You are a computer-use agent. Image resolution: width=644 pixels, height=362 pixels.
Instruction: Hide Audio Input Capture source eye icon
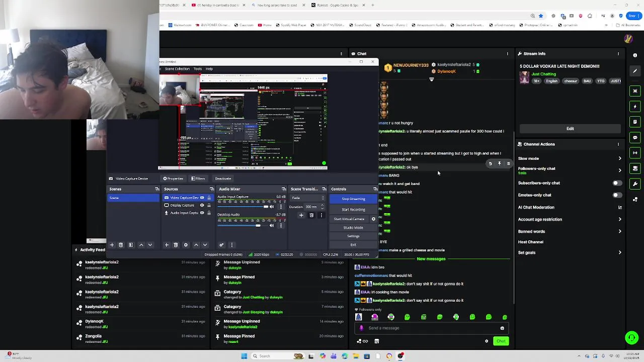pos(202,213)
